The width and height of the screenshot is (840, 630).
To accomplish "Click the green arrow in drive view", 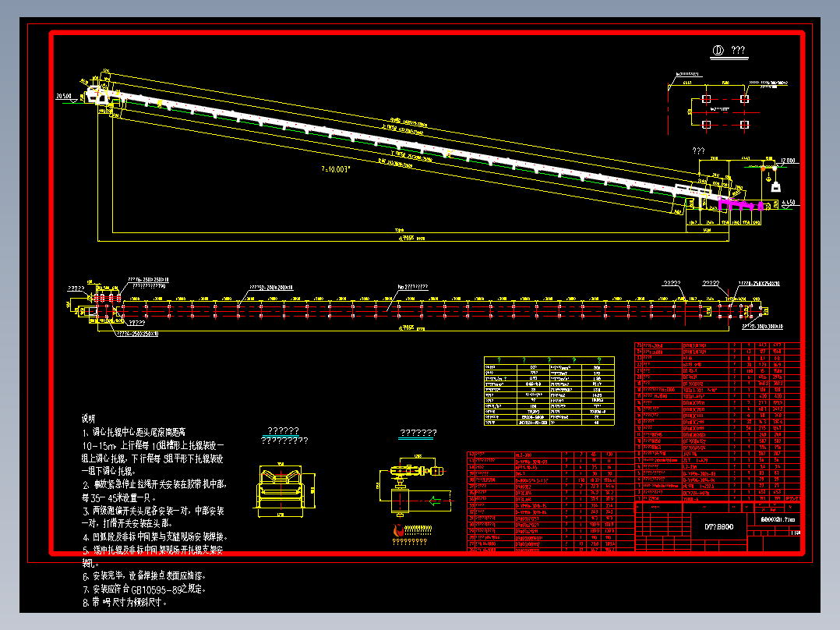I will [436, 501].
